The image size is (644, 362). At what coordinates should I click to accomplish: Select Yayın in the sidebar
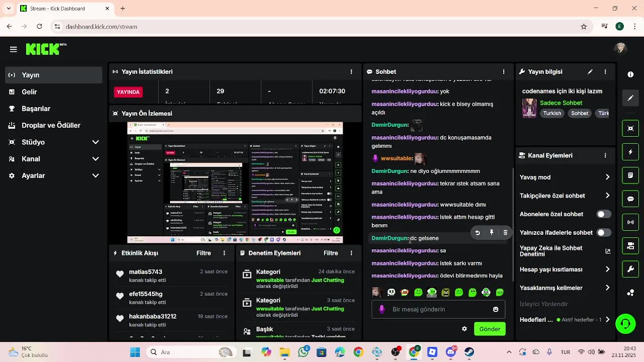click(x=54, y=75)
